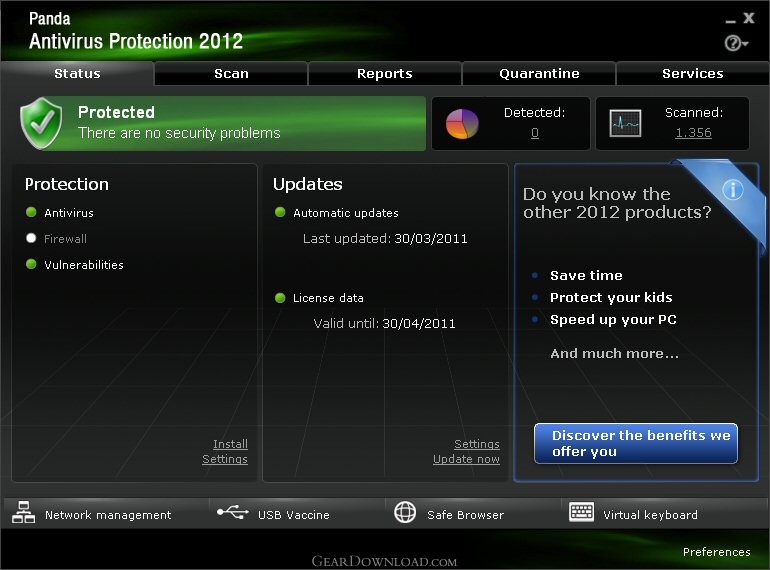Click Discover the benefits we offer button

tap(636, 444)
